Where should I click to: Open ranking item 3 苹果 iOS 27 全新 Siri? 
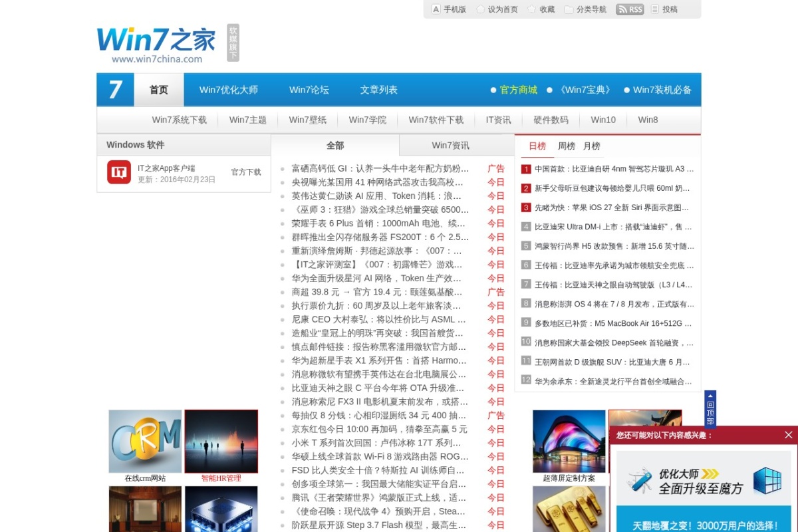click(x=612, y=207)
